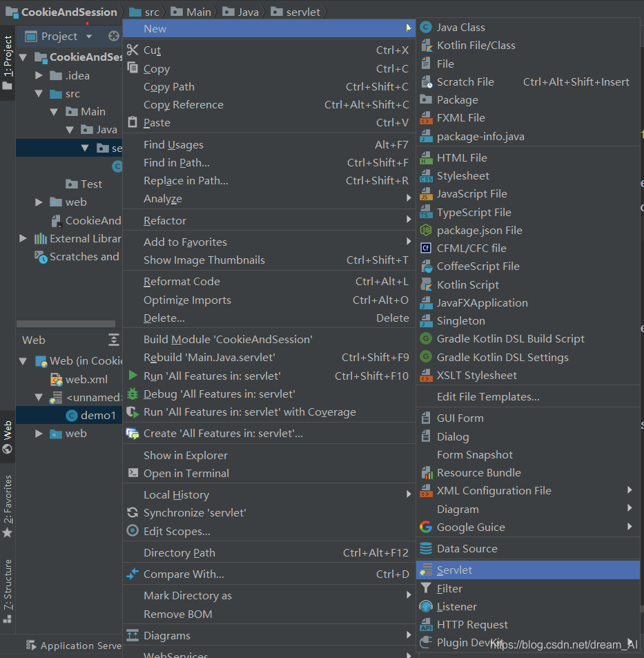Screen dimensions: 644x658
Task: Click the HTML File icon
Action: coord(426,158)
